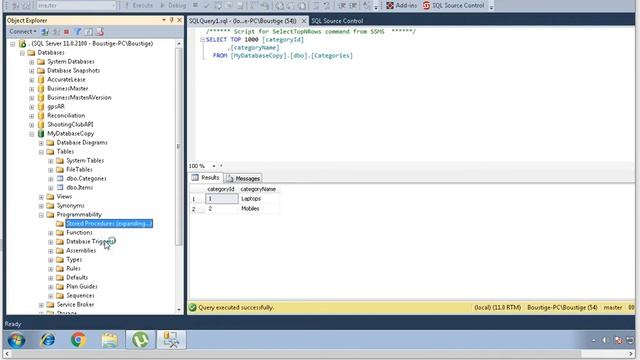The height and width of the screenshot is (360, 640).
Task: Select the Rules folder
Action: [x=73, y=268]
